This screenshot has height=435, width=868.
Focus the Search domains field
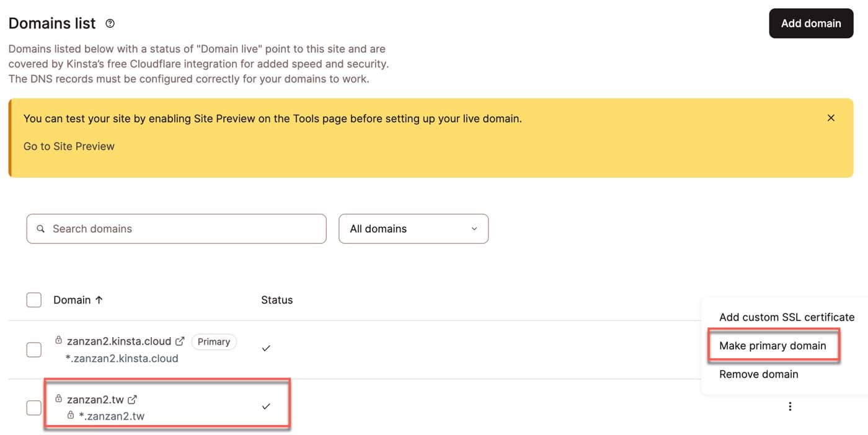point(176,229)
